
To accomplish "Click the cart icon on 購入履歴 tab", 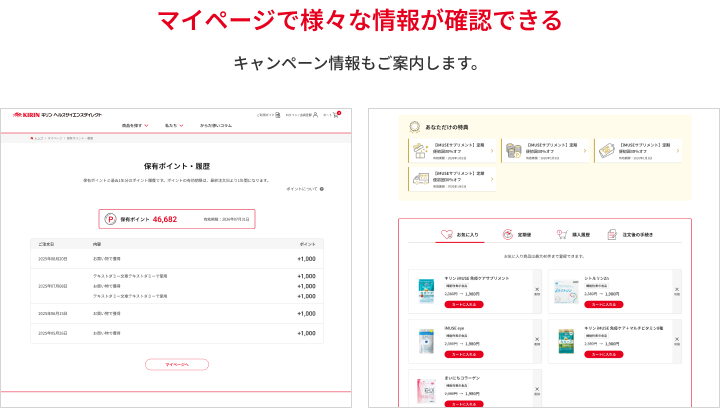I will click(562, 235).
